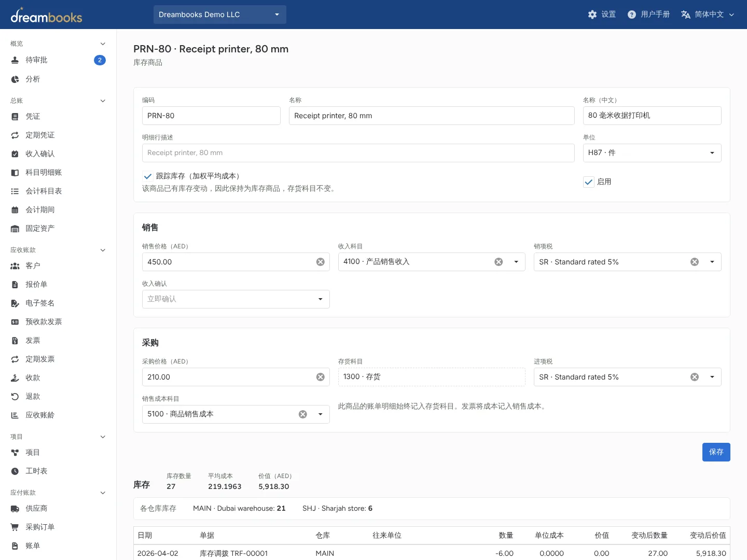
Task: Click the translate icon beside 简体中文
Action: click(x=686, y=15)
